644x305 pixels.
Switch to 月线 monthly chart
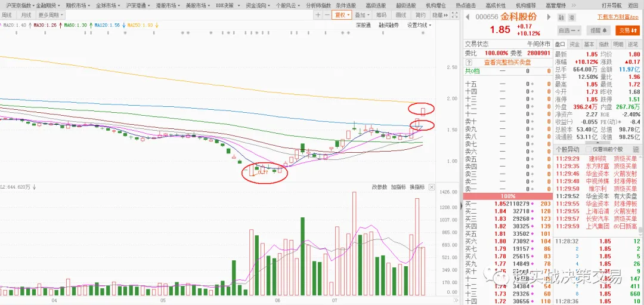coord(26,15)
